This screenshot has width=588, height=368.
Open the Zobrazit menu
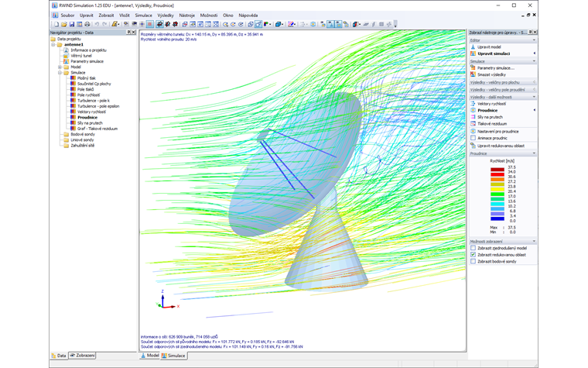(x=106, y=15)
